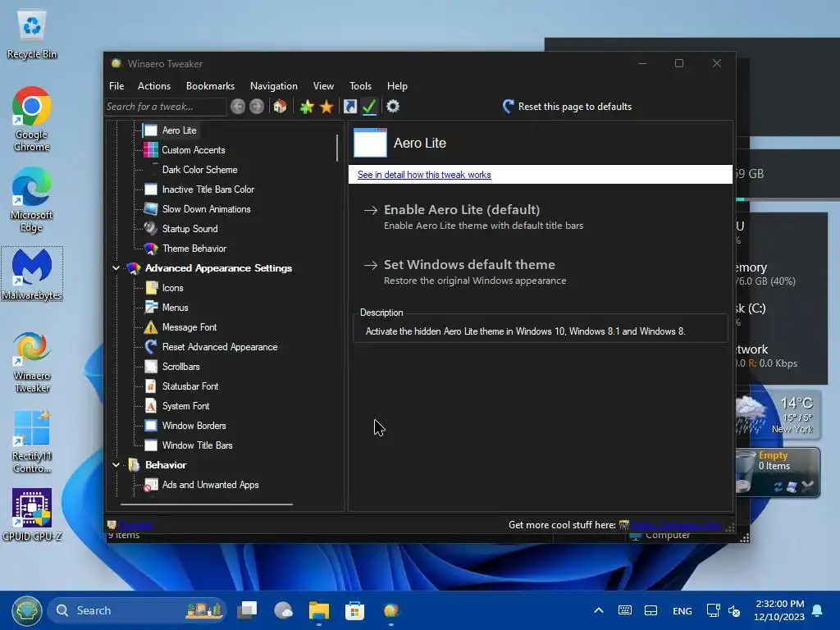Image resolution: width=840 pixels, height=630 pixels.
Task: Open the Help menu
Action: [x=397, y=85]
